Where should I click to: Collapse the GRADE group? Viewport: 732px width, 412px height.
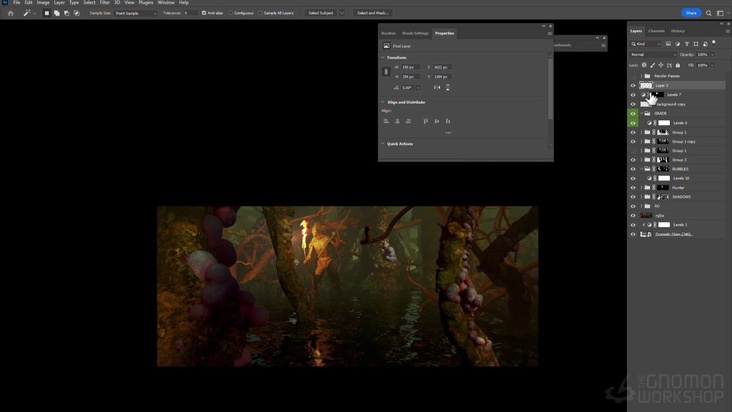641,113
